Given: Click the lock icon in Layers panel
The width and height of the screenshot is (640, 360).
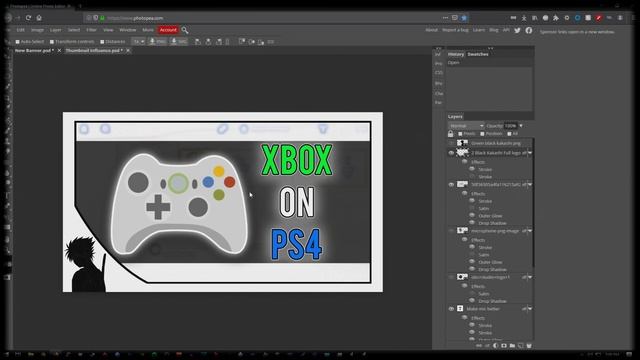Looking at the screenshot, I should click(x=451, y=133).
